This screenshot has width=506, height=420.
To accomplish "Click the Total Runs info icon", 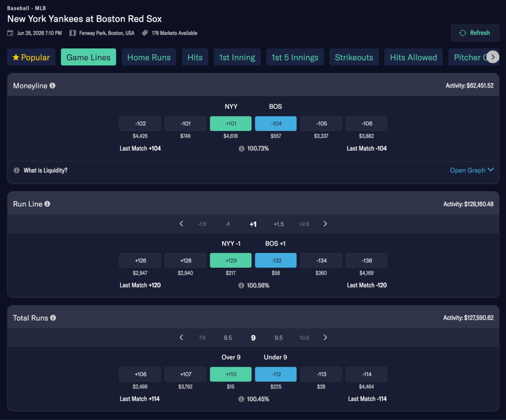I will [53, 318].
